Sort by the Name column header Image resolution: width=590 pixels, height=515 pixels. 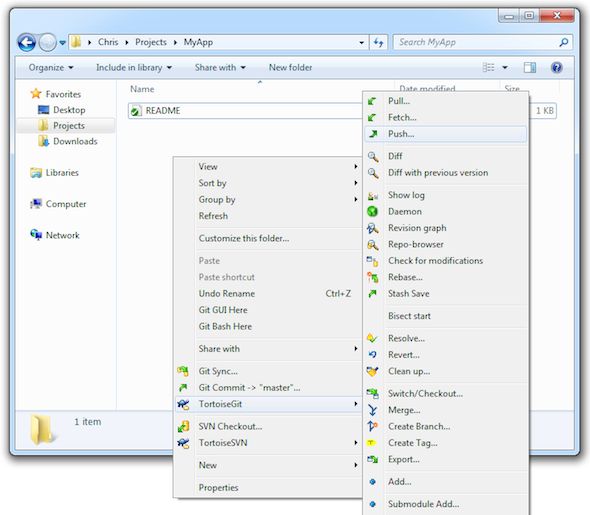coord(142,90)
